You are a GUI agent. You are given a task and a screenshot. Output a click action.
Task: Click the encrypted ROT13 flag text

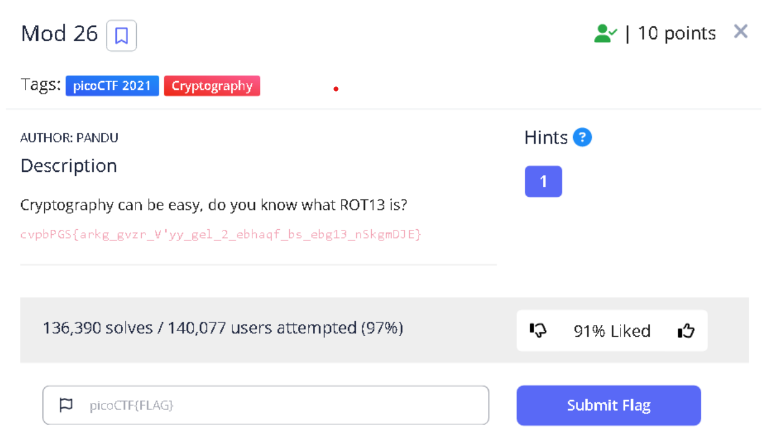(221, 234)
